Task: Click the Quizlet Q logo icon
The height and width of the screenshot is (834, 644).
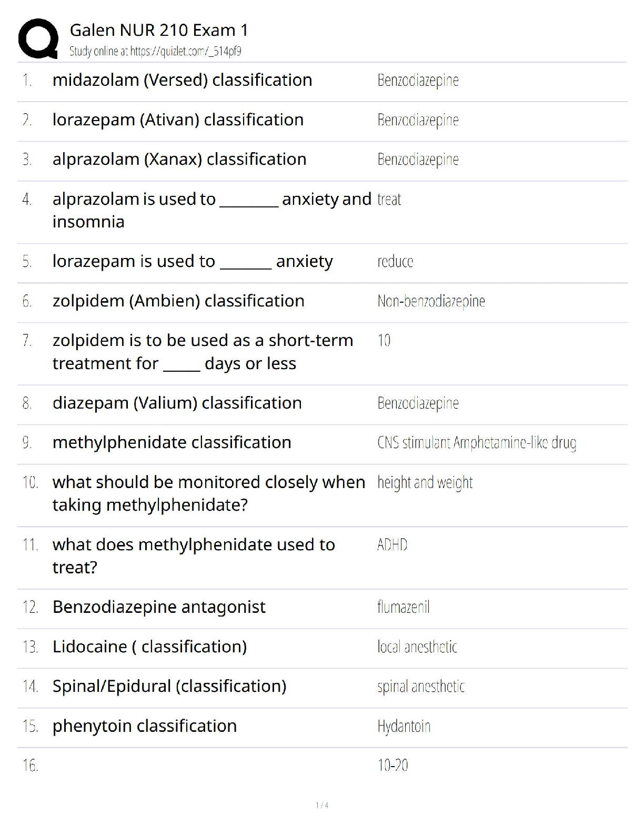Action: tap(38, 38)
